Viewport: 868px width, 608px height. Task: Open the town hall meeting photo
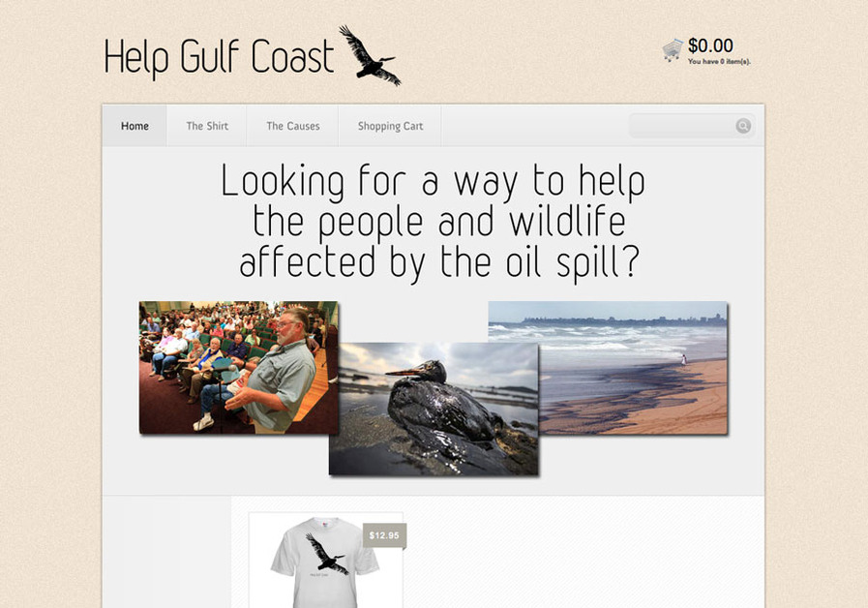(239, 367)
